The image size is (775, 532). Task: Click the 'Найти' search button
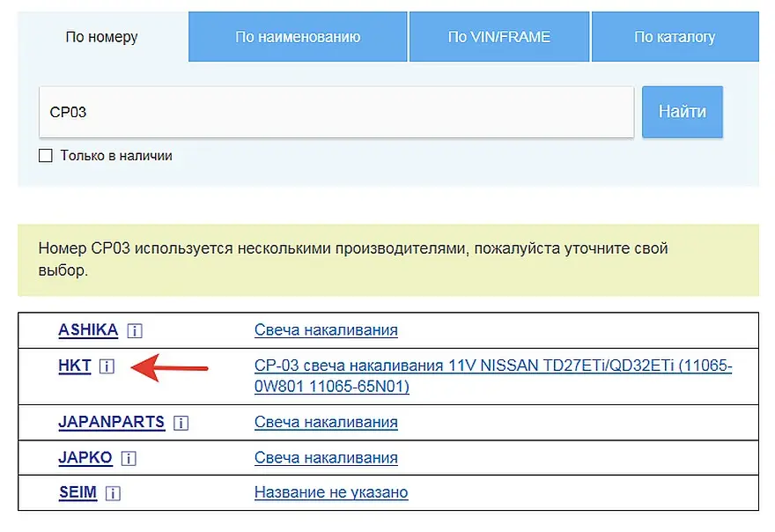(682, 112)
